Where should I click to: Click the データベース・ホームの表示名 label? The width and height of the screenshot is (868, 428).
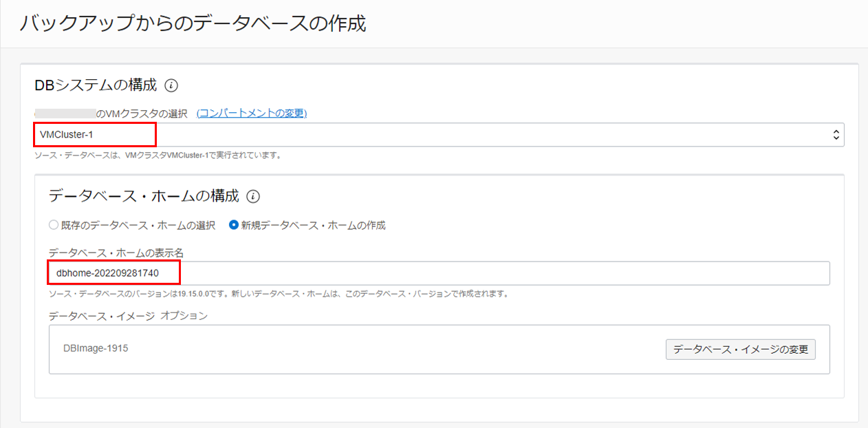[x=116, y=253]
